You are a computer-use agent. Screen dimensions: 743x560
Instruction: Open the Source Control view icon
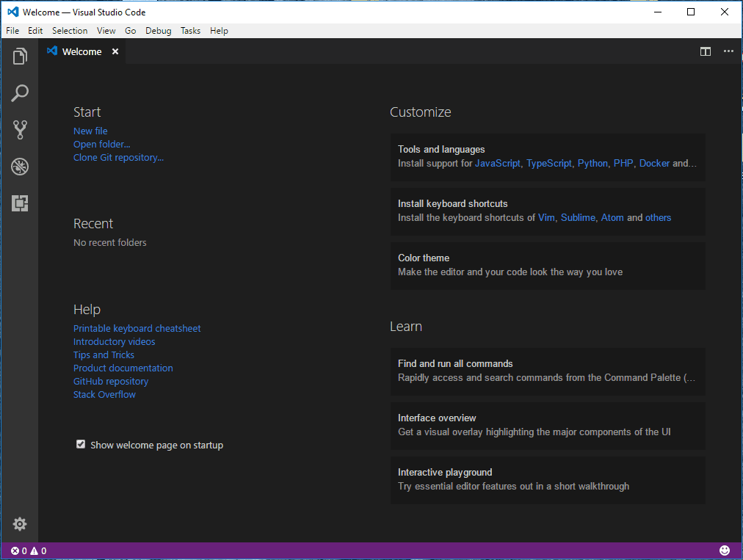click(x=20, y=130)
